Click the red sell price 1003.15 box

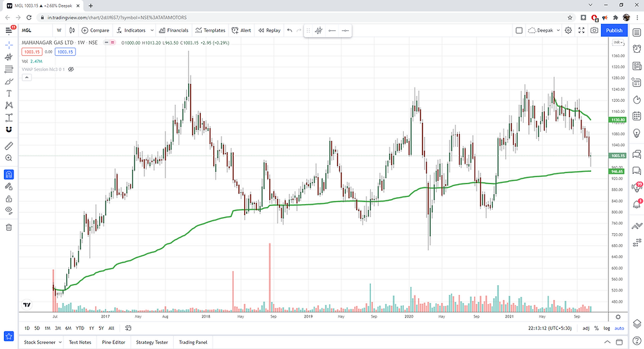point(32,52)
